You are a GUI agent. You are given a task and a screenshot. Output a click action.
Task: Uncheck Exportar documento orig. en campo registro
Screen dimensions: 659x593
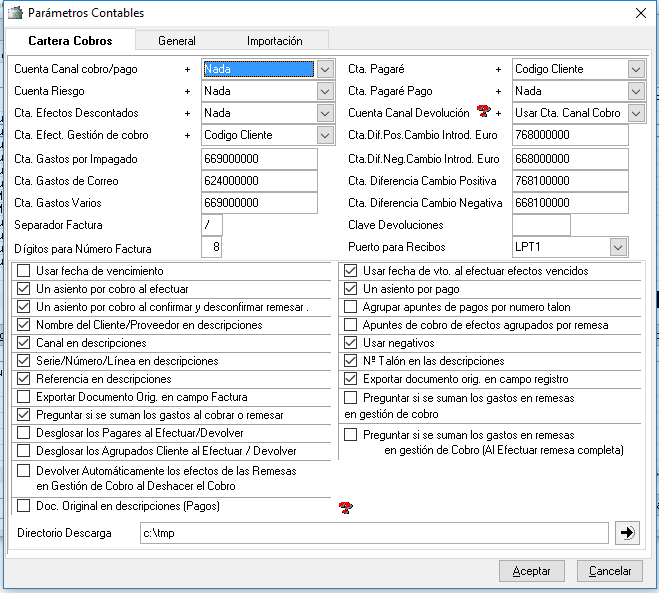pos(351,379)
